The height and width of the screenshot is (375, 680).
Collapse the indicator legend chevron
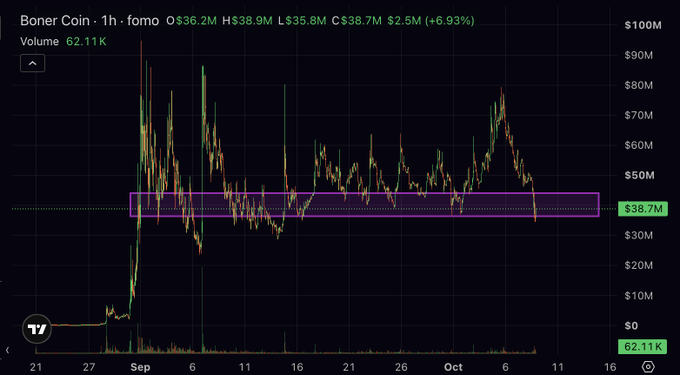(x=33, y=64)
